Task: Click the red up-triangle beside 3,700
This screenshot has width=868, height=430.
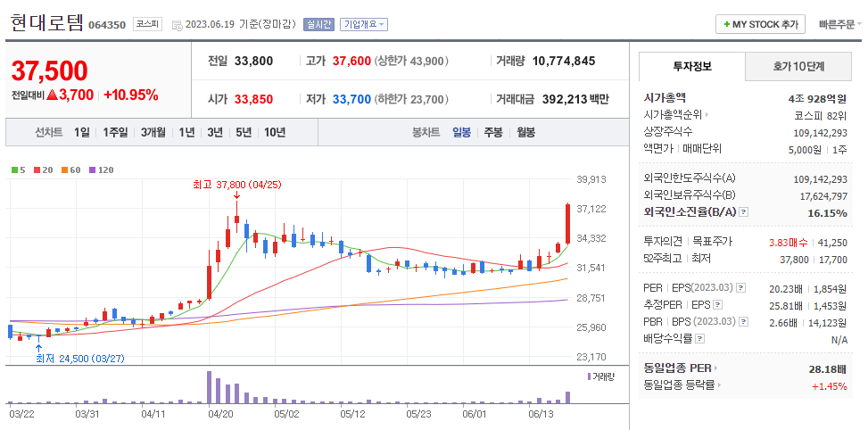Action: pyautogui.click(x=52, y=95)
